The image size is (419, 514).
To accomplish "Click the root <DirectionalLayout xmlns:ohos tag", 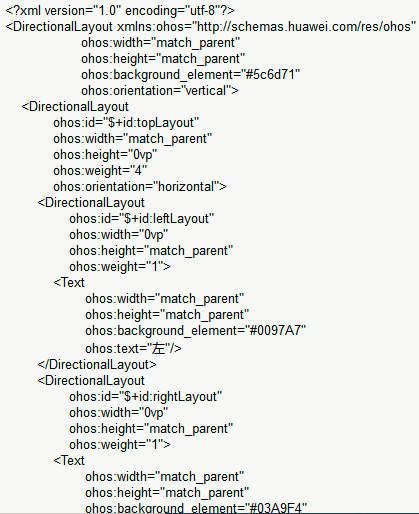I will click(x=211, y=27).
